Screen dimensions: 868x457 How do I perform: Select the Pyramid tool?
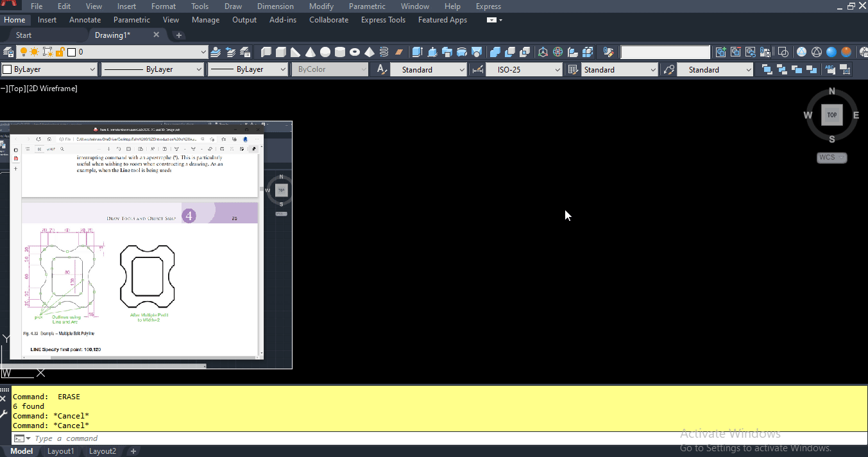click(369, 52)
